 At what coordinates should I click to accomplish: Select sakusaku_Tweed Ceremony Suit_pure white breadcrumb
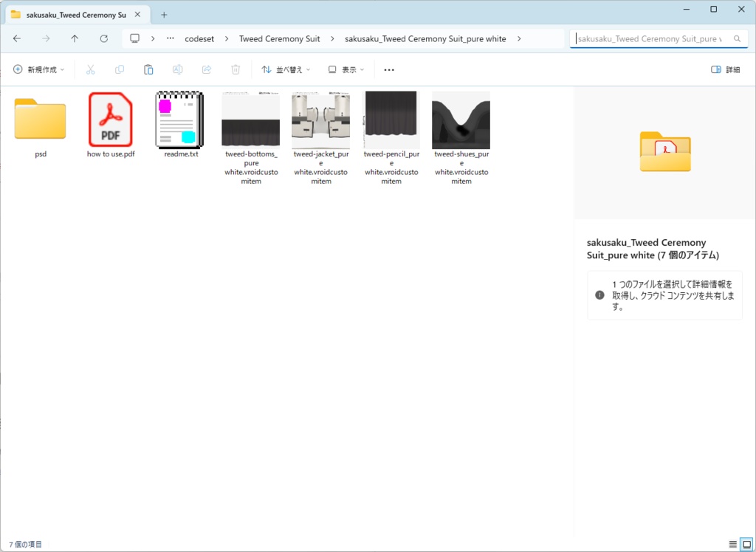click(425, 38)
